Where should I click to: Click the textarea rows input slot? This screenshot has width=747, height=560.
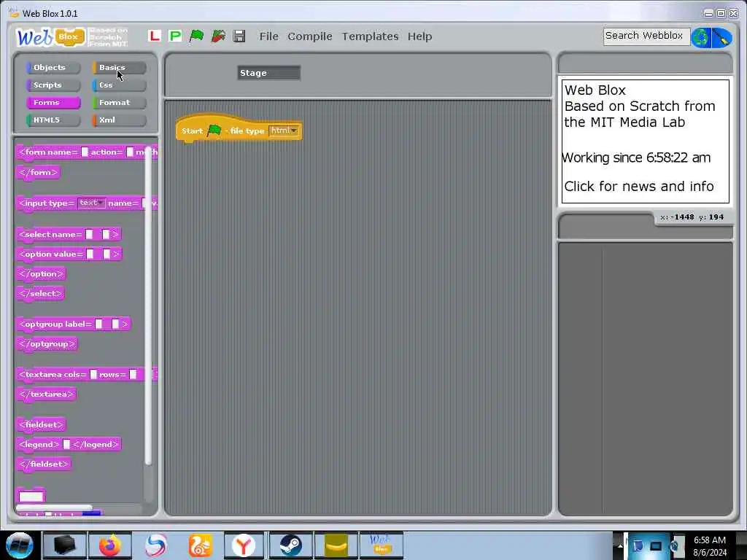tap(133, 375)
